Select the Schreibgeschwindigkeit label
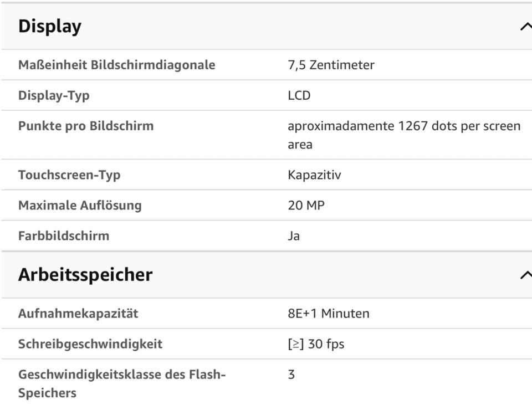Screen dimensions: 532x405 point(90,344)
